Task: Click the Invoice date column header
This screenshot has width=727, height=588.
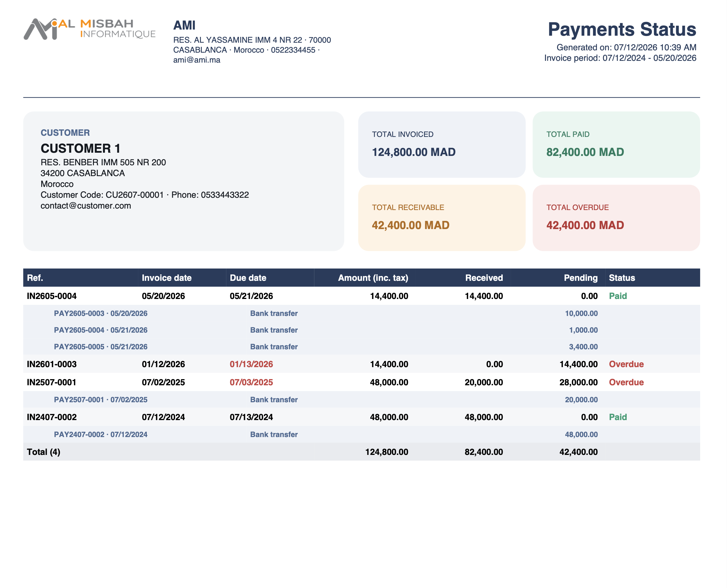Action: coord(167,278)
